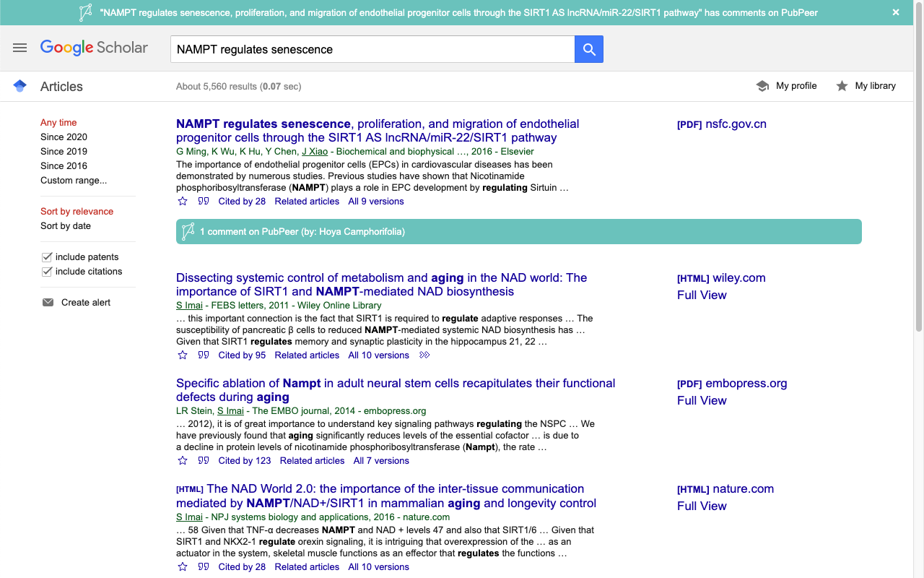The height and width of the screenshot is (578, 924).
Task: Cite the NAMPT regulates senescence article
Action: (x=204, y=202)
